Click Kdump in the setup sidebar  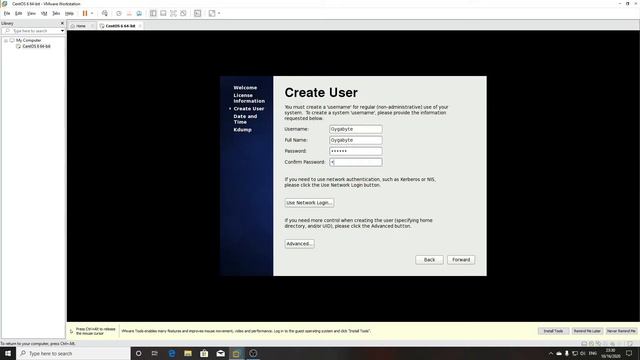[x=242, y=130]
